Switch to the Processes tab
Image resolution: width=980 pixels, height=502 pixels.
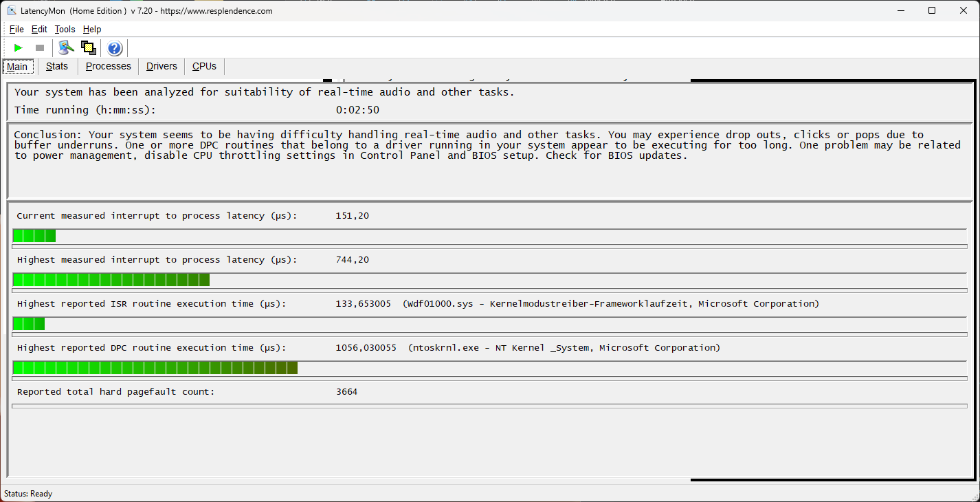pos(108,66)
